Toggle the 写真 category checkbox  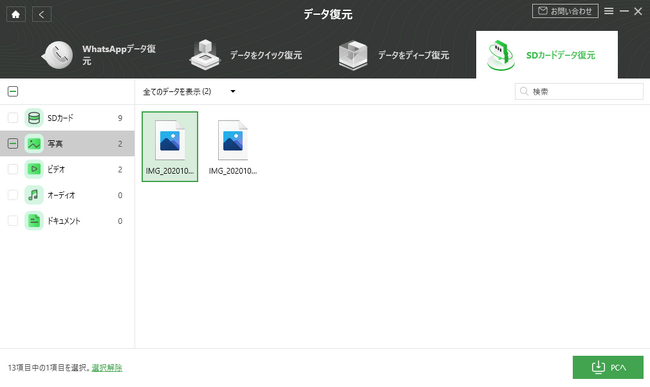tap(13, 144)
